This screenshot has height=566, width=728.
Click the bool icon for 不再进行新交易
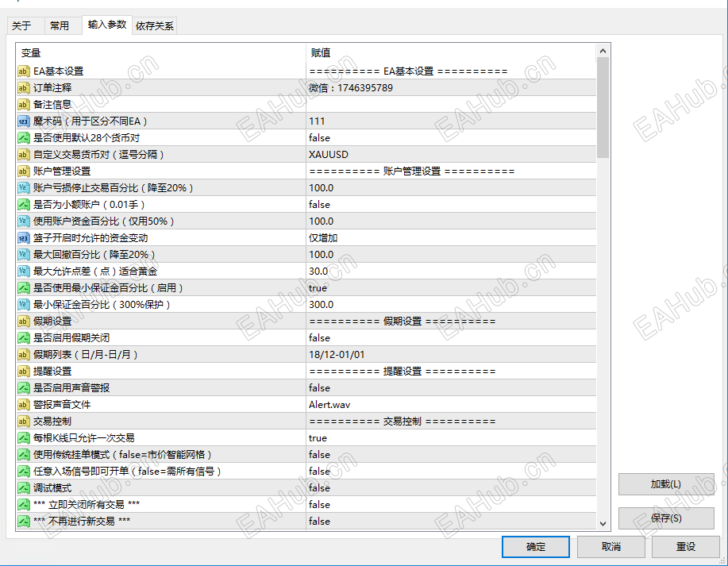[23, 522]
